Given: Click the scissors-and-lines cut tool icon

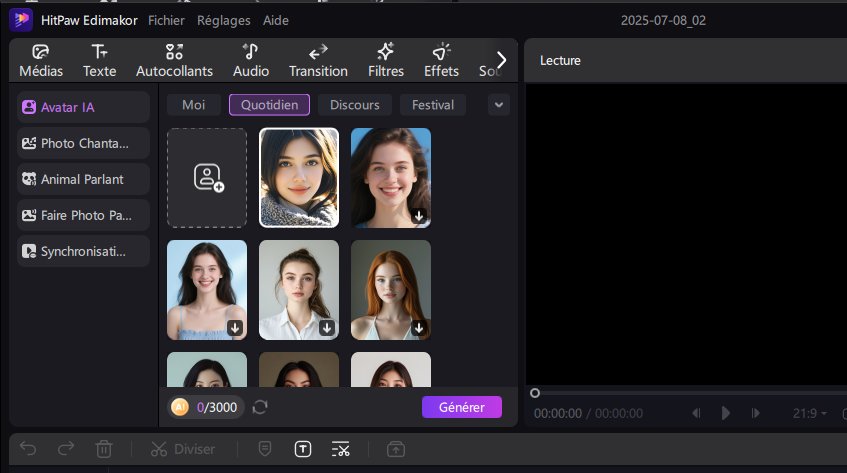Looking at the screenshot, I should tap(340, 449).
